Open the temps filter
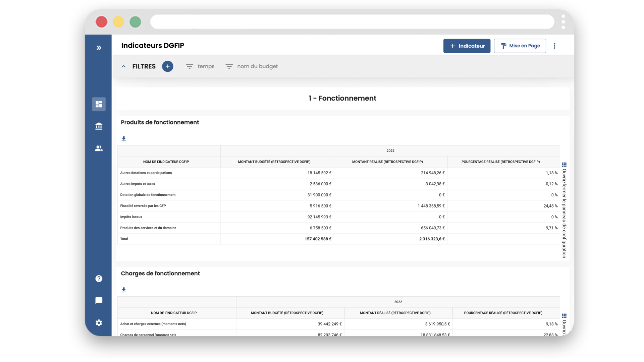Viewport: 644px width, 362px height. click(200, 66)
